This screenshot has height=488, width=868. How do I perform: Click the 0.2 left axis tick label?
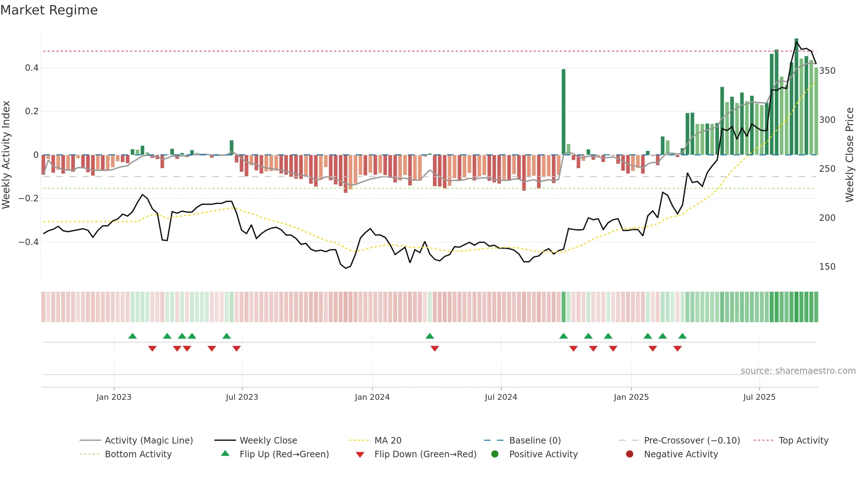(32, 111)
